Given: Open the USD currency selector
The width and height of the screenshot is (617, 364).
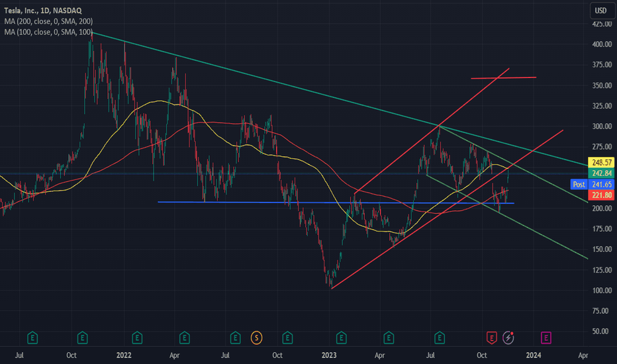Looking at the screenshot, I should (x=602, y=11).
